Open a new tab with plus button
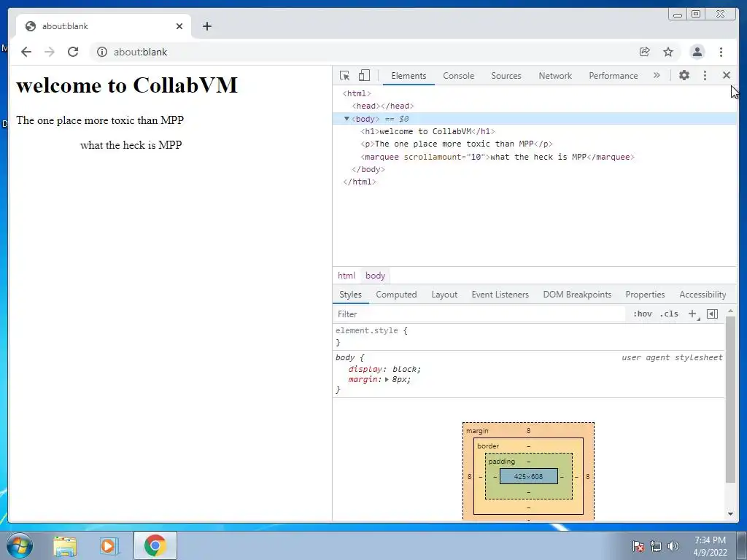The height and width of the screenshot is (560, 747). [x=206, y=26]
